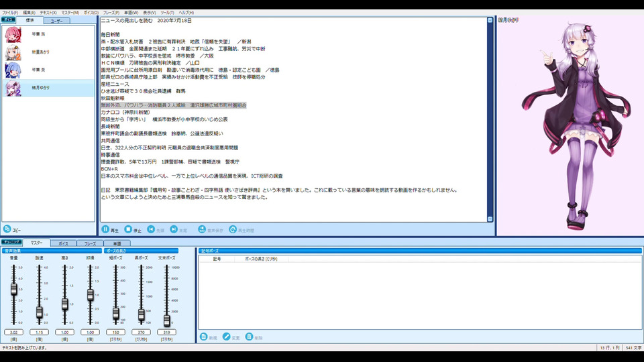Click the 文末ポーズ slider handle
This screenshot has height=362, width=644.
167,320
